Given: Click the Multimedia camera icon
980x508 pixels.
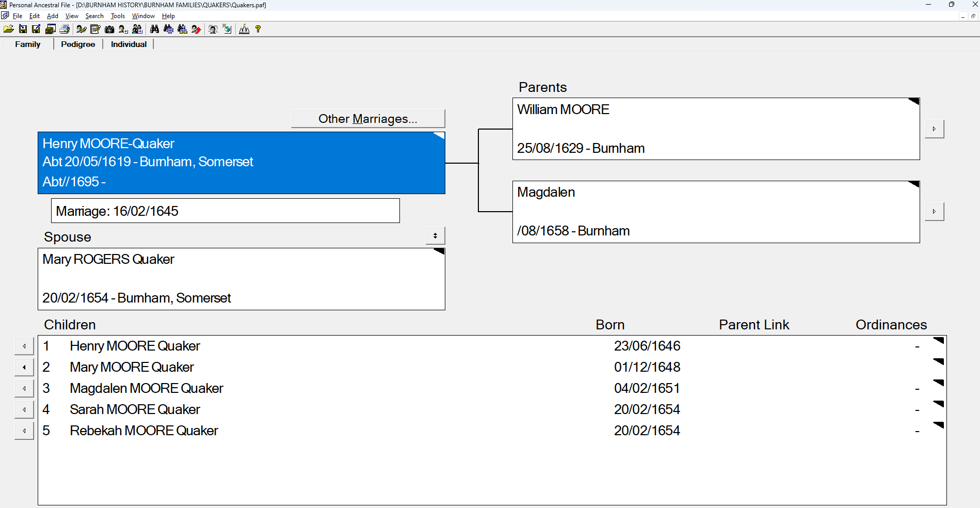Looking at the screenshot, I should click(x=109, y=29).
